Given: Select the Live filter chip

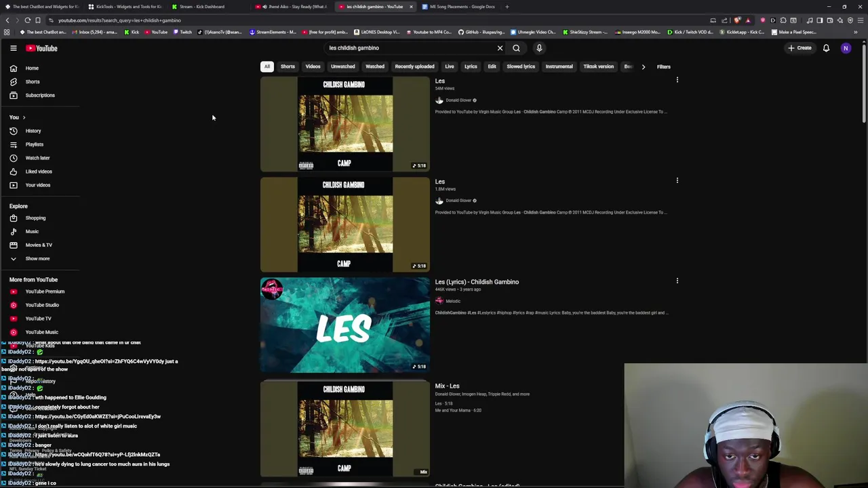Looking at the screenshot, I should pyautogui.click(x=449, y=66).
